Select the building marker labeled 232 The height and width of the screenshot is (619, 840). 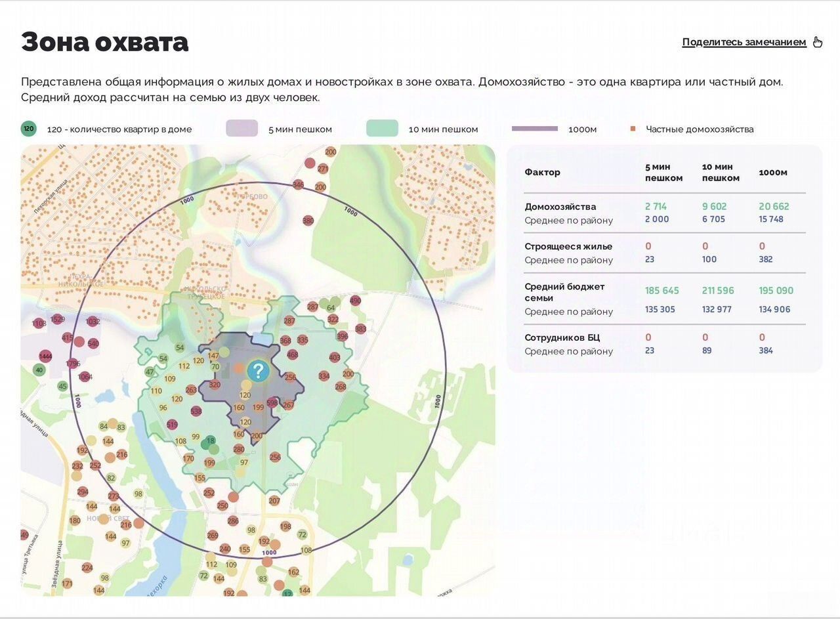click(77, 466)
